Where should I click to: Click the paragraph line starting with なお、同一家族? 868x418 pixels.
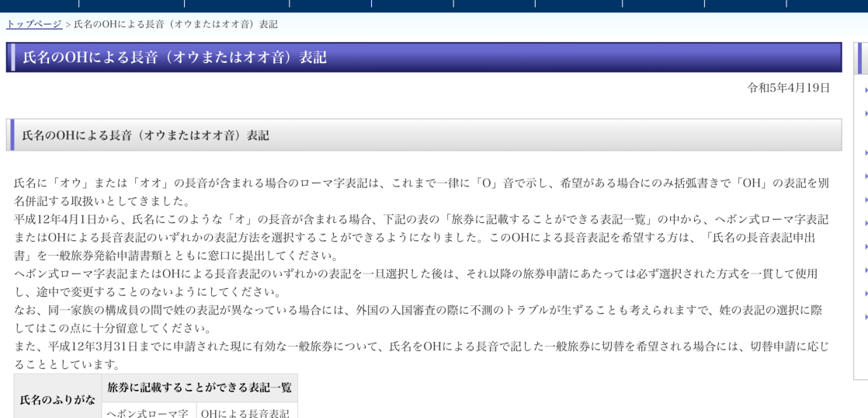pyautogui.click(x=421, y=310)
